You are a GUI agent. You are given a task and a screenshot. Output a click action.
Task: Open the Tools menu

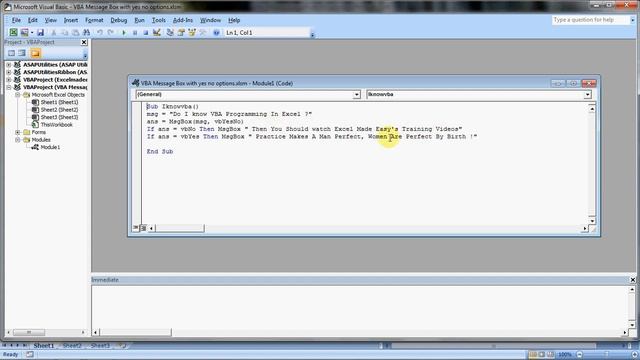point(159,20)
